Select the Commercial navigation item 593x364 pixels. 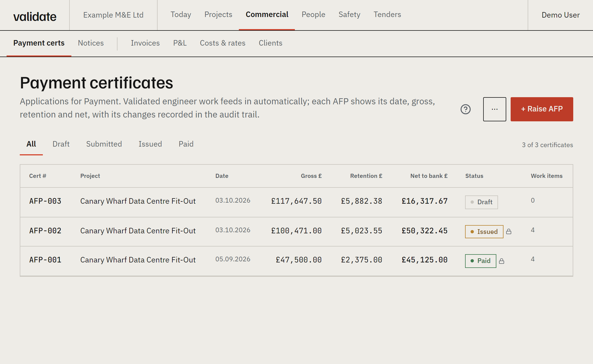coord(267,15)
